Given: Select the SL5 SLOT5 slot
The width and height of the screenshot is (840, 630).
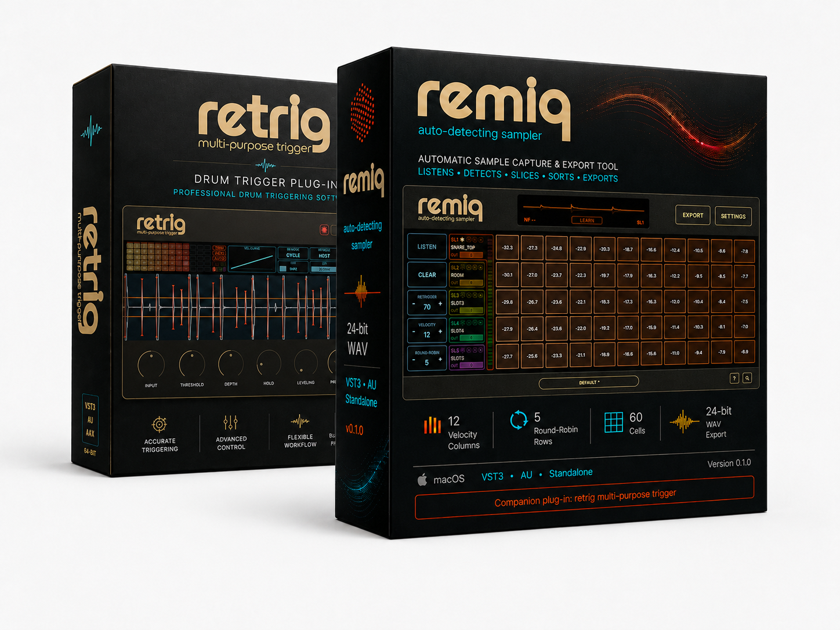Looking at the screenshot, I should (x=467, y=358).
